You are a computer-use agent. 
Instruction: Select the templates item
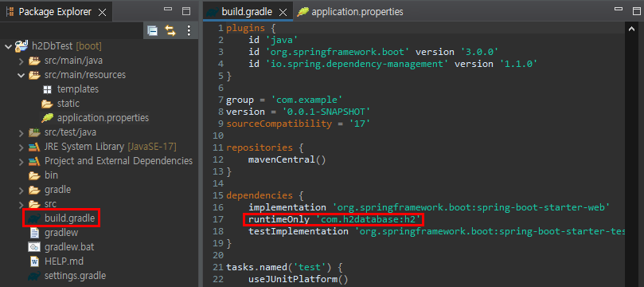[x=78, y=89]
